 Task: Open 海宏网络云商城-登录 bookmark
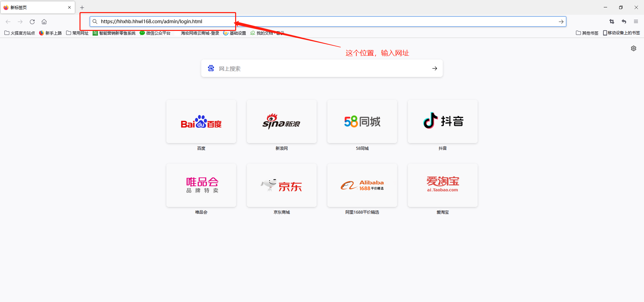click(197, 33)
